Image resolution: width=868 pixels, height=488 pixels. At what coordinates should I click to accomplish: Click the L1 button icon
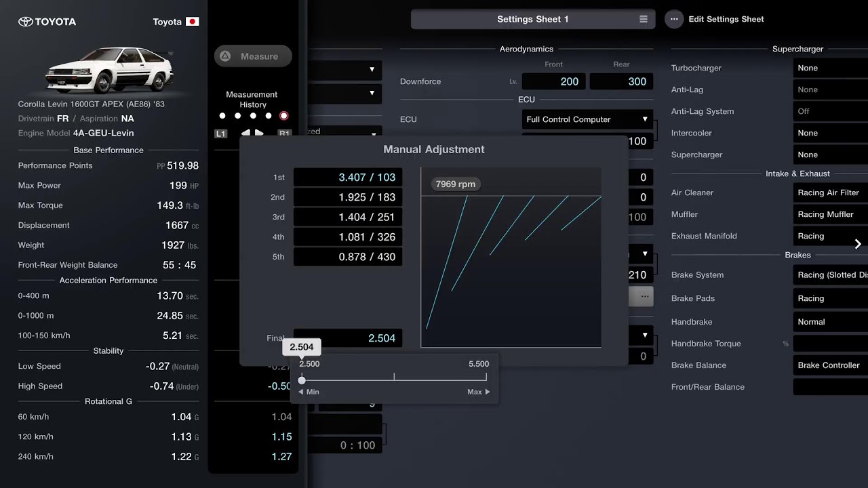pyautogui.click(x=220, y=134)
